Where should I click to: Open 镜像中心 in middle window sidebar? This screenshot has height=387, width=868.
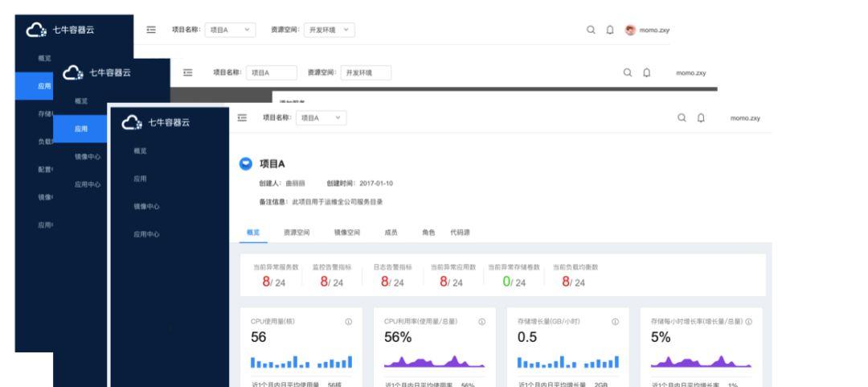click(88, 156)
